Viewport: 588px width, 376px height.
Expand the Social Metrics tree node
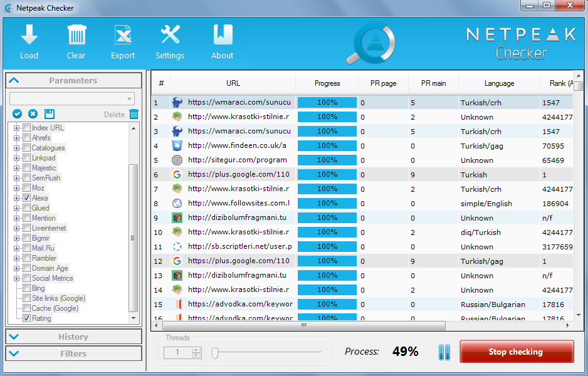(16, 278)
